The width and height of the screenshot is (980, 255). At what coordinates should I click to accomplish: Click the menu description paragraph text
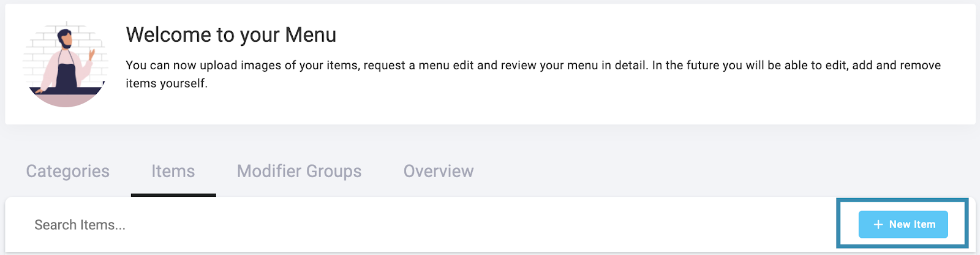533,74
